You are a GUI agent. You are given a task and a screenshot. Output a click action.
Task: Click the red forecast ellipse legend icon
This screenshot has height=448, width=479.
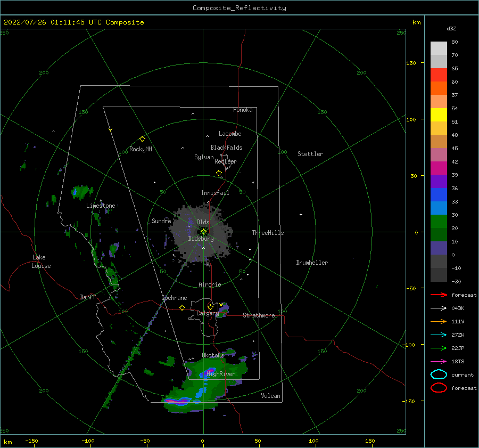tap(439, 388)
